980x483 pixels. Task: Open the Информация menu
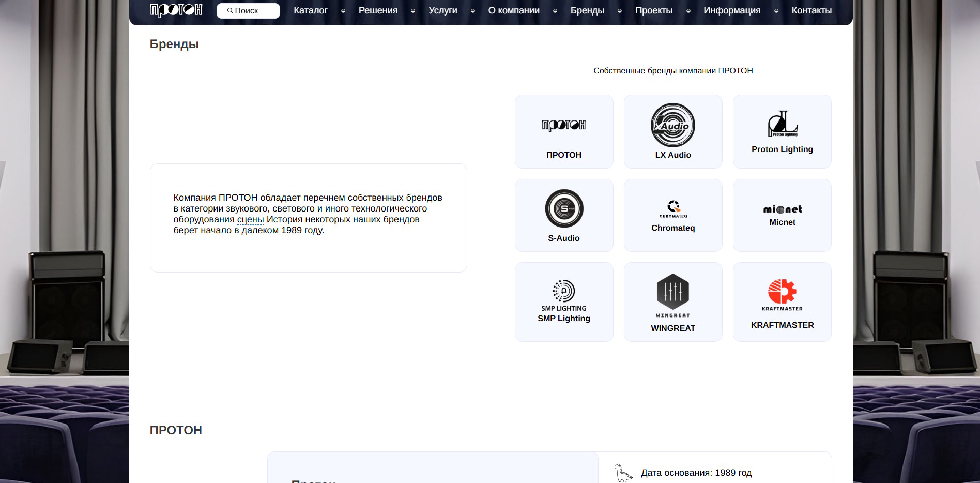pyautogui.click(x=732, y=10)
